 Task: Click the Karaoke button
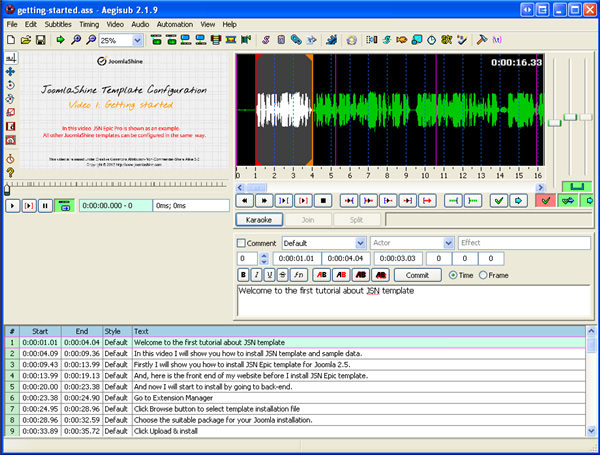[x=259, y=220]
